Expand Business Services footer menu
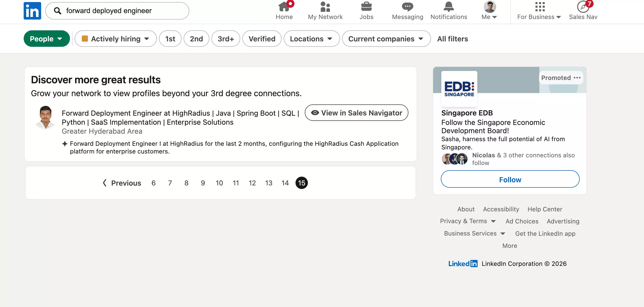 [x=475, y=233]
